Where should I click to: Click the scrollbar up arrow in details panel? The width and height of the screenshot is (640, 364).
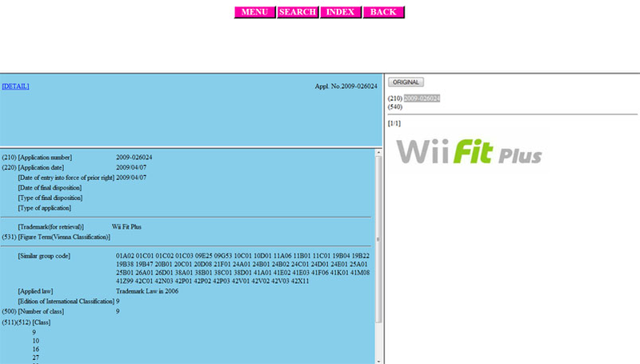[378, 152]
